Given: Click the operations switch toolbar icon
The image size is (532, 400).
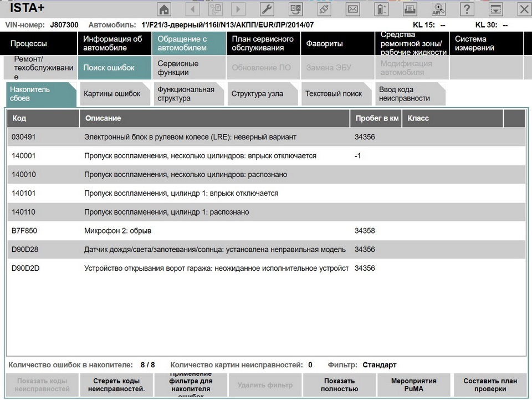Looking at the screenshot, I should (x=295, y=9).
